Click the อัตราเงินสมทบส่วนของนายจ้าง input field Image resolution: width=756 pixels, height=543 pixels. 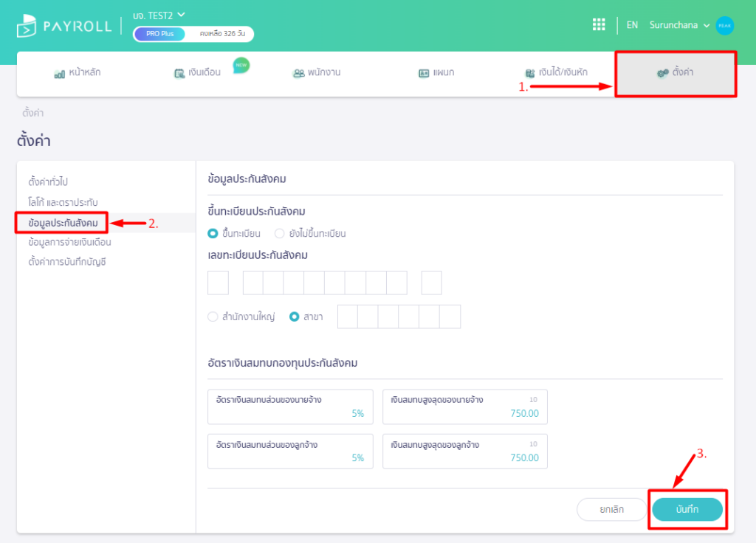pyautogui.click(x=290, y=407)
